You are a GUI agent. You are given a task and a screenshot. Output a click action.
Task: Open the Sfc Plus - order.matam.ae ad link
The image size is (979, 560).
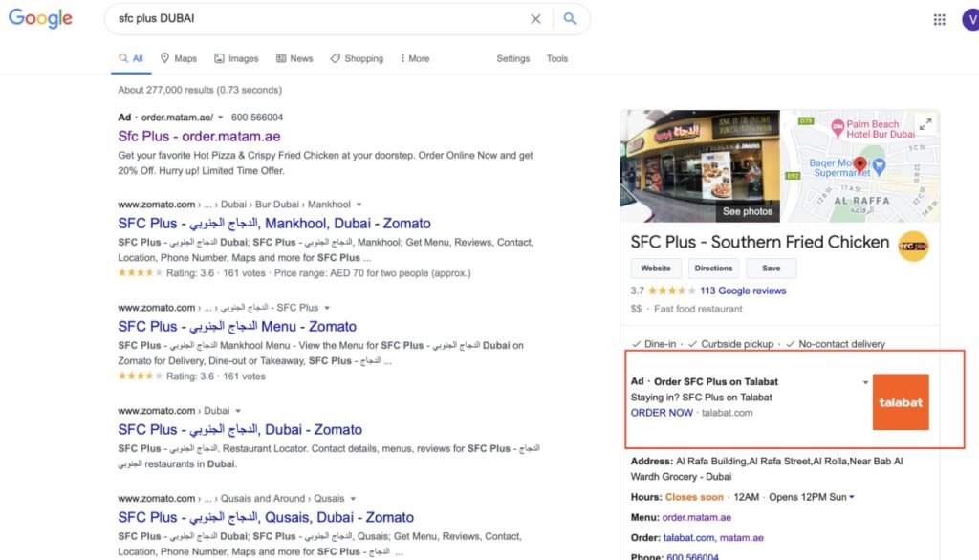(199, 136)
